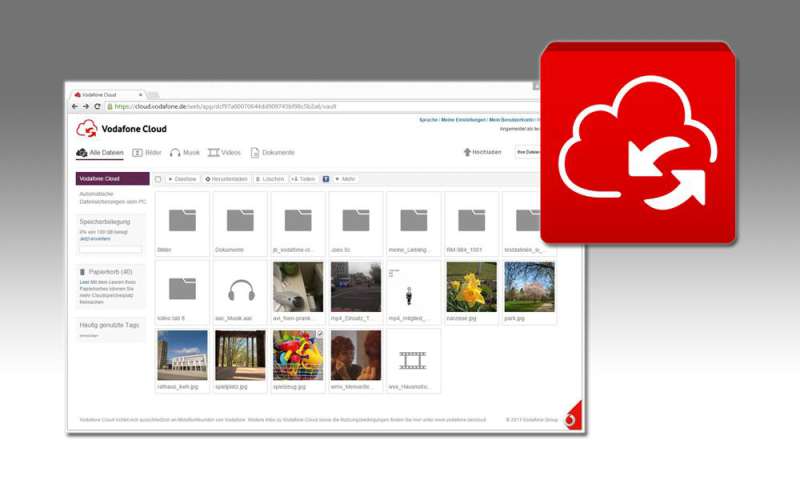Click the address bar with the cloud.vodafone.de URL
Image resolution: width=800 pixels, height=480 pixels.
point(321,107)
